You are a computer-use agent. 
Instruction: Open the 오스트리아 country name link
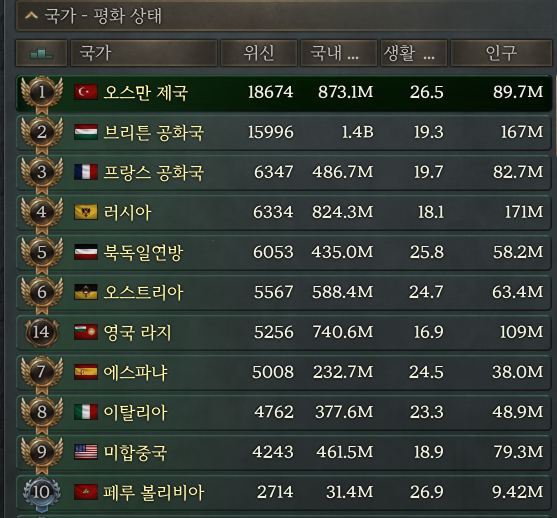[x=143, y=292]
